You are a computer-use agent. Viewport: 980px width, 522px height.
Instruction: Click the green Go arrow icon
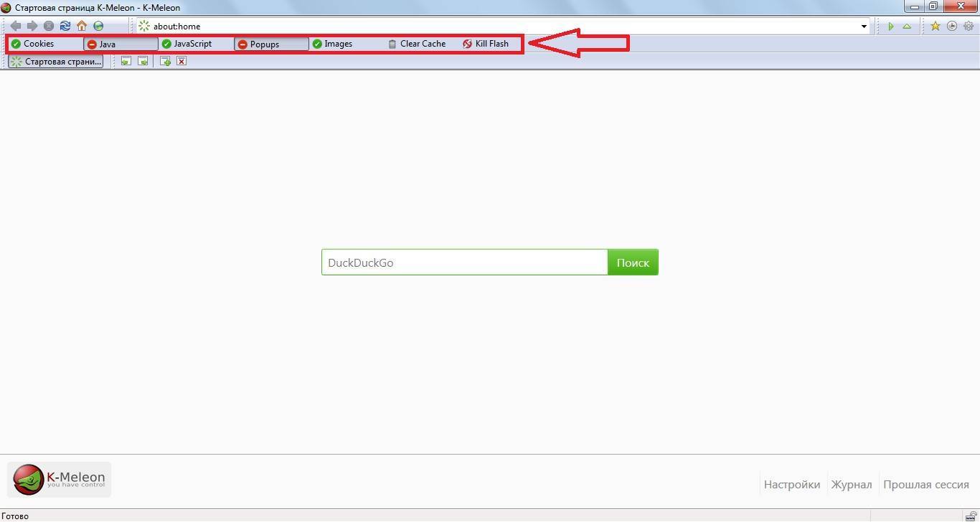click(x=891, y=27)
